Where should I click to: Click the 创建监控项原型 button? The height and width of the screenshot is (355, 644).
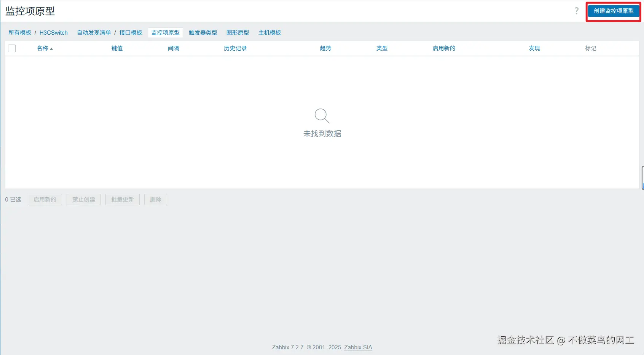point(614,11)
